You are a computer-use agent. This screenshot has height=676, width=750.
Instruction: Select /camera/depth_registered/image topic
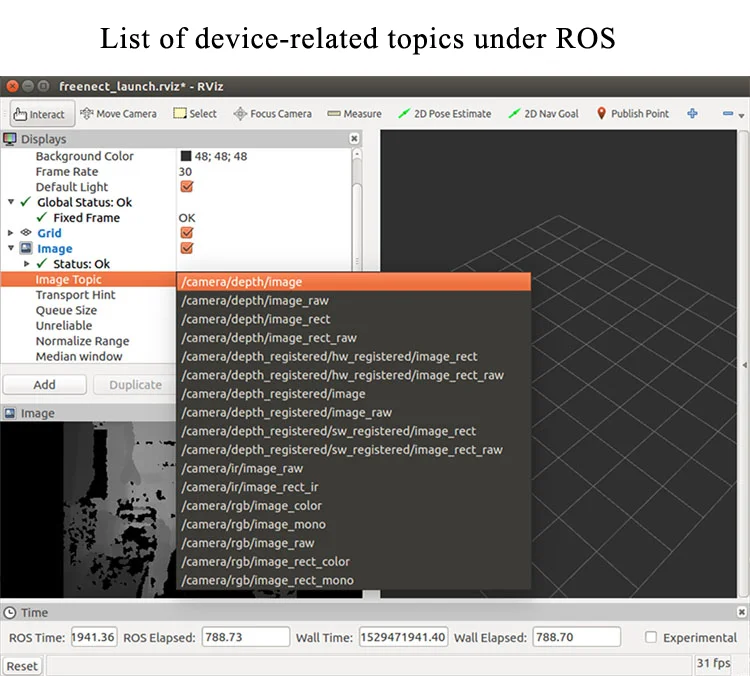(x=353, y=394)
